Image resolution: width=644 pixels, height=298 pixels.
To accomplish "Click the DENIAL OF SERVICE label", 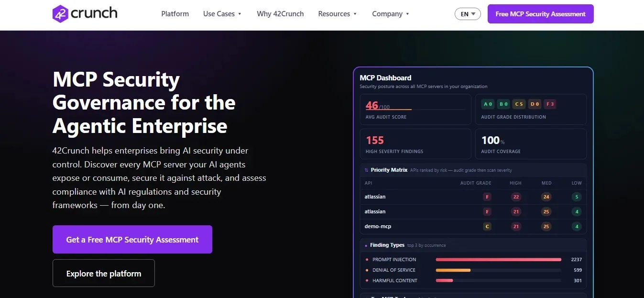I will point(394,270).
